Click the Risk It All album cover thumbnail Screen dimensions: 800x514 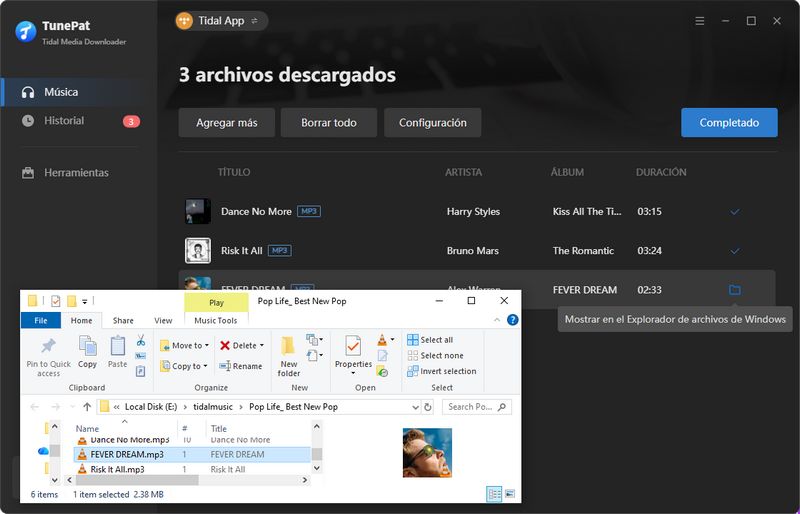point(197,251)
